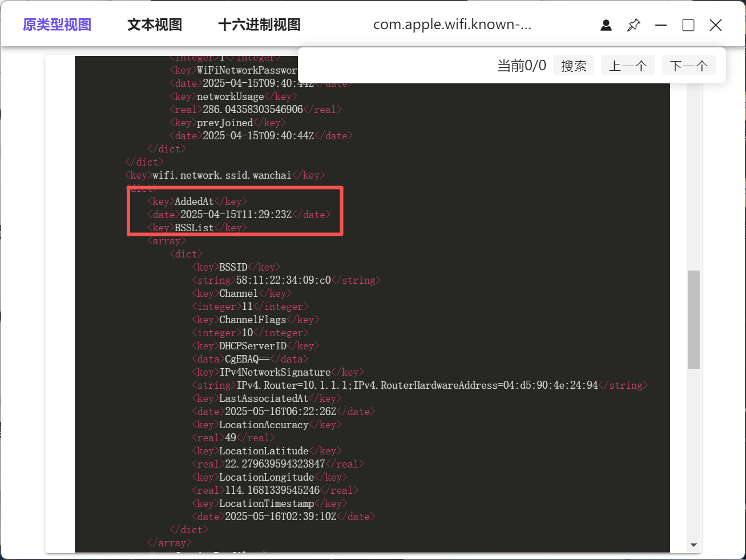
Task: Pin the window with the pushpin icon
Action: click(x=634, y=25)
